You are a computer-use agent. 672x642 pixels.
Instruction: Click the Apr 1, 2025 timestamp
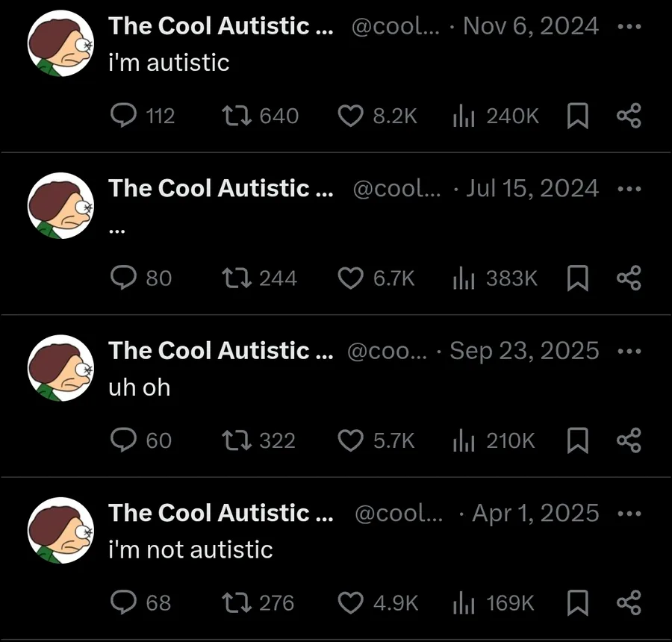tap(535, 514)
